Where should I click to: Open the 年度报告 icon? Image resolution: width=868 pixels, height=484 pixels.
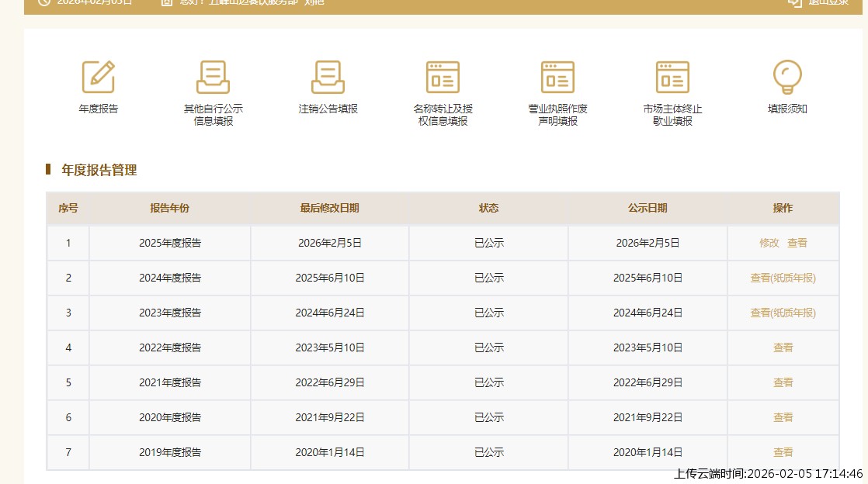[x=99, y=78]
